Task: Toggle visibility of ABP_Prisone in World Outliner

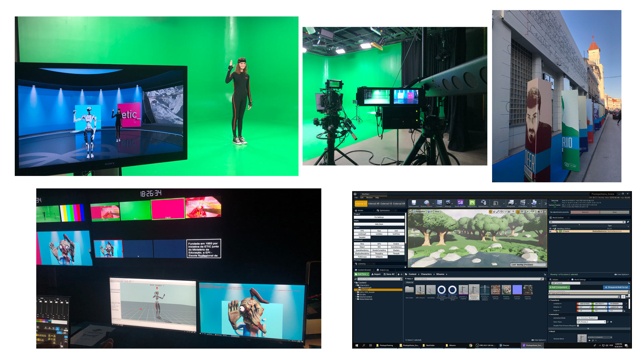Action: tap(550, 232)
